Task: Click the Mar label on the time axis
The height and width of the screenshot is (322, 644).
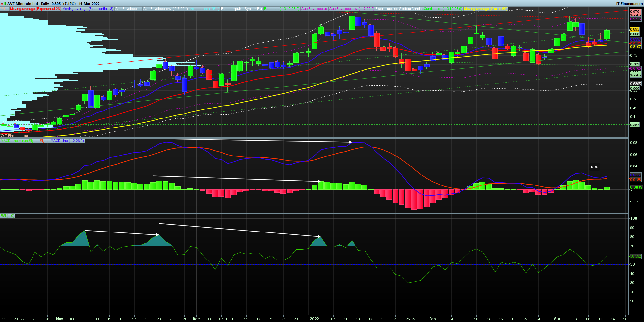Action: [557, 319]
